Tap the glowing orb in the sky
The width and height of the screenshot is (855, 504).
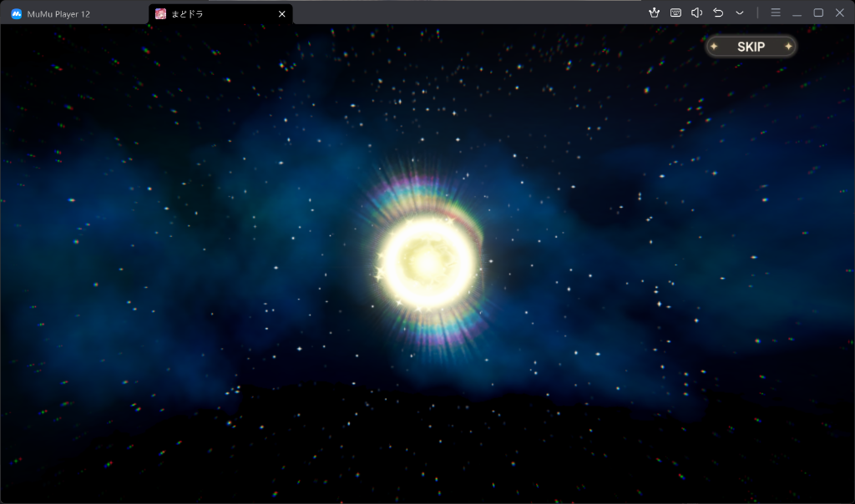click(x=428, y=263)
